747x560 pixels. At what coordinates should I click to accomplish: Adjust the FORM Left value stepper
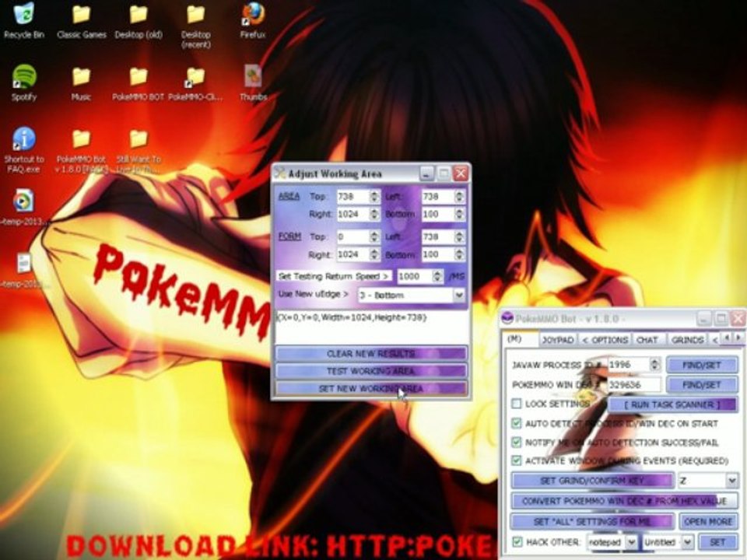[459, 236]
